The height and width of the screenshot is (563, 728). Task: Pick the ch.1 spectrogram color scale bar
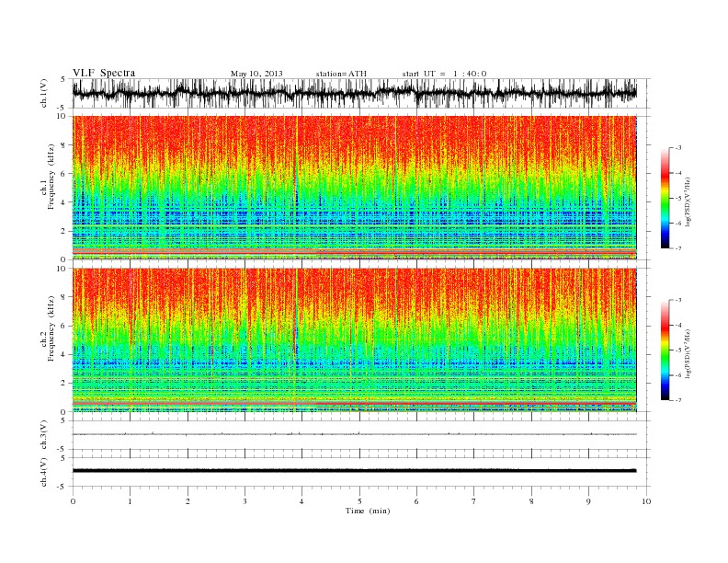(665, 199)
